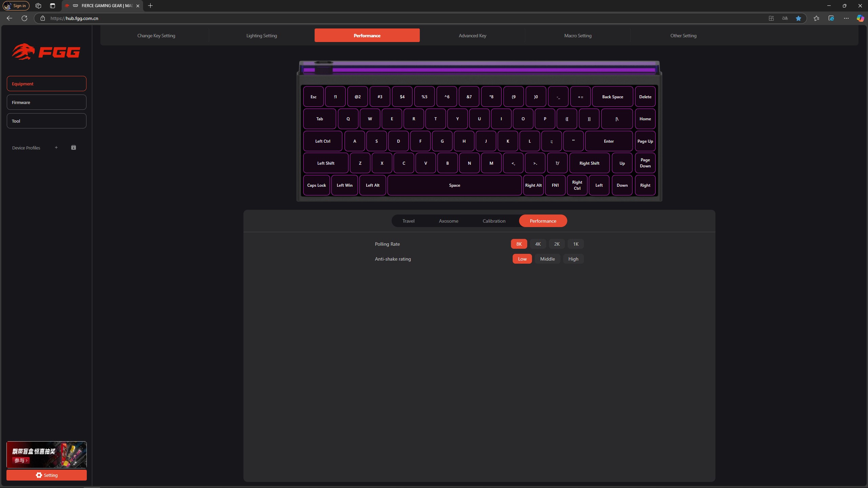Viewport: 868px width, 488px height.
Task: Open the Firmware section in sidebar
Action: point(46,102)
